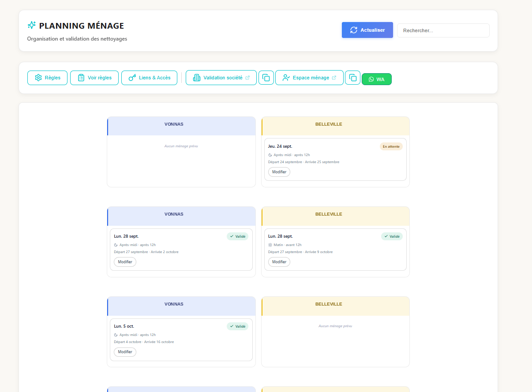The image size is (532, 392).
Task: Open Liens & Accès key button
Action: [x=149, y=78]
